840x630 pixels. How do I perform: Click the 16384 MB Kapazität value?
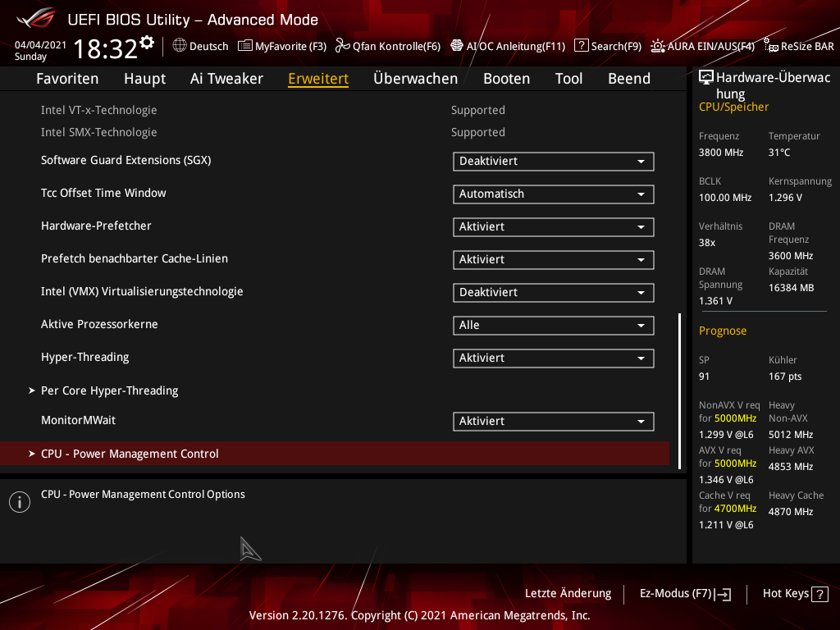(x=792, y=288)
